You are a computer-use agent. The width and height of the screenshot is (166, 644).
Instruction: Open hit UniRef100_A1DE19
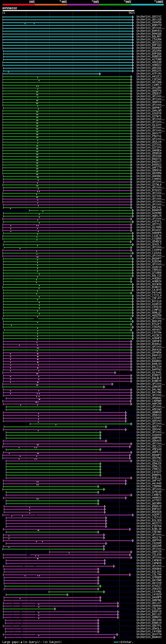coord(149,304)
